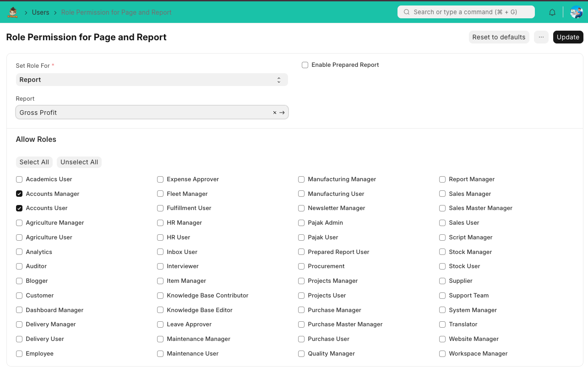This screenshot has width=588, height=378.
Task: Click the search magnifier icon
Action: [x=407, y=12]
